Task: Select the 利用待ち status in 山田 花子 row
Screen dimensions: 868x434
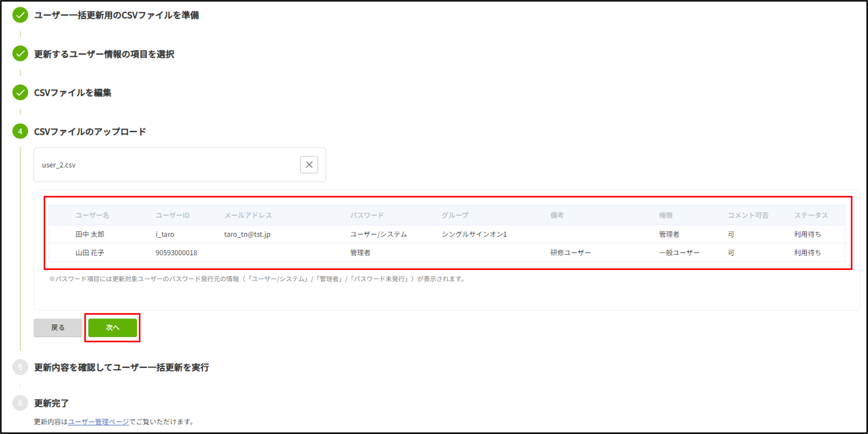Action: click(807, 253)
